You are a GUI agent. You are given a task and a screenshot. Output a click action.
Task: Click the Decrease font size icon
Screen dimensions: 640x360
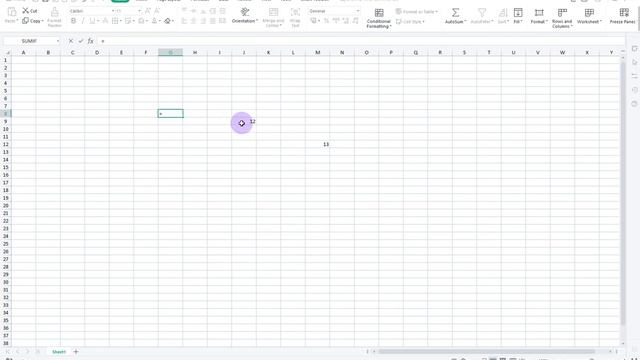(157, 11)
